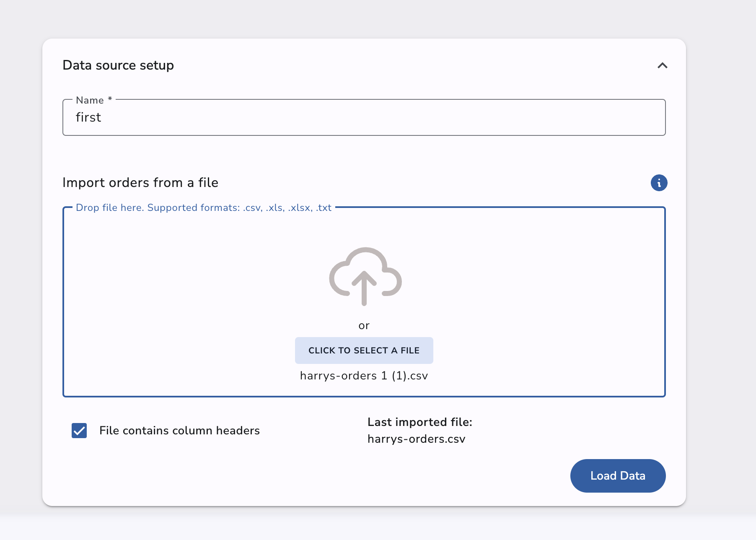Image resolution: width=756 pixels, height=540 pixels.
Task: Click the word 'first' in Name field
Action: 88,117
